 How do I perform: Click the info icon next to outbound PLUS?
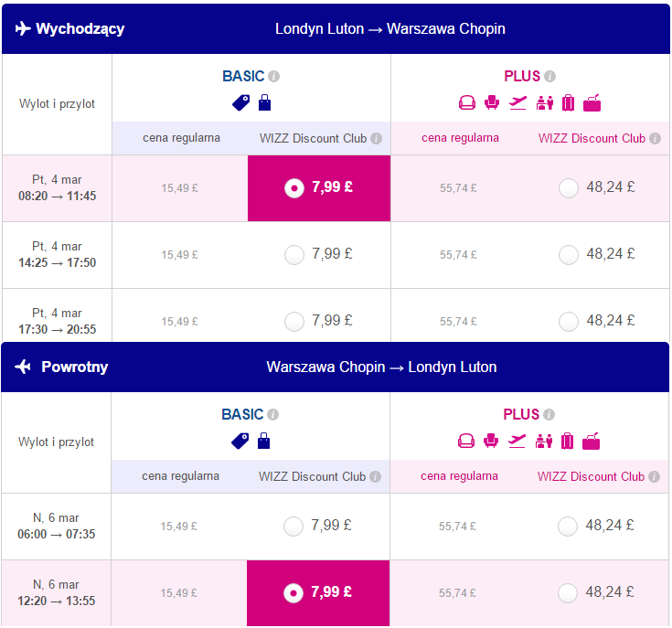coord(549,76)
